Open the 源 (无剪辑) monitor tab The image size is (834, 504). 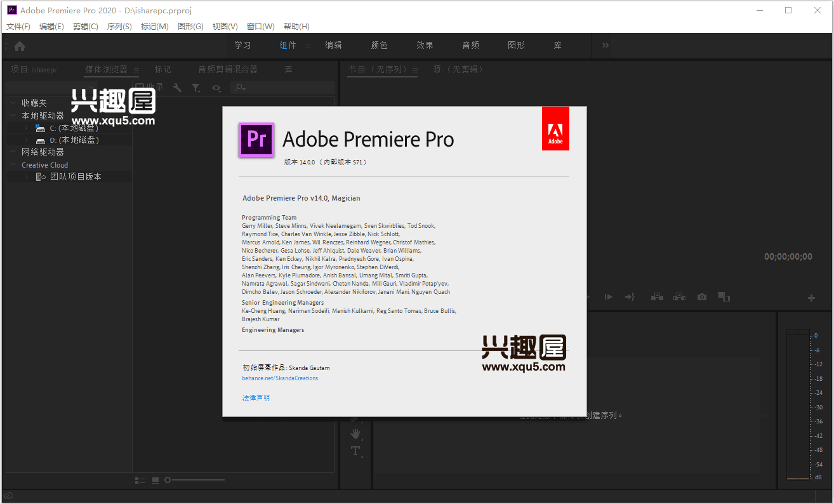[459, 70]
